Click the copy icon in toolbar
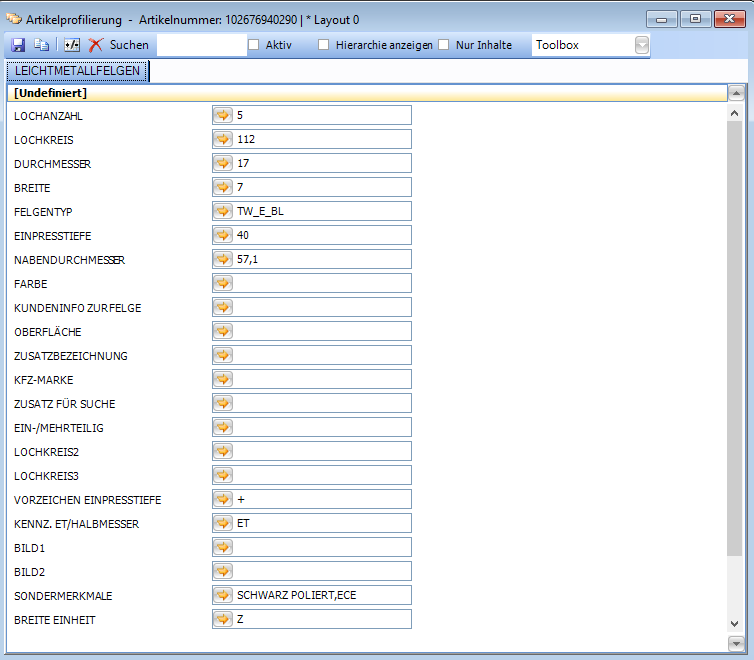Image resolution: width=754 pixels, height=660 pixels. pos(42,45)
